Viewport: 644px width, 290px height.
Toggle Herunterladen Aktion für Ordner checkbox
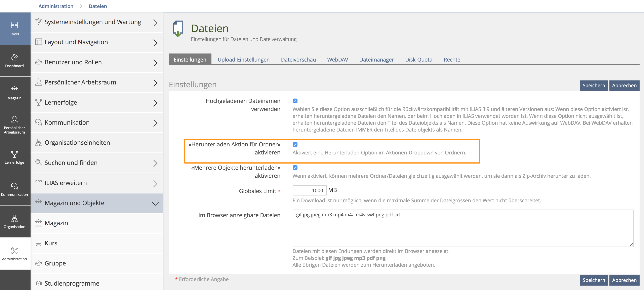point(295,144)
